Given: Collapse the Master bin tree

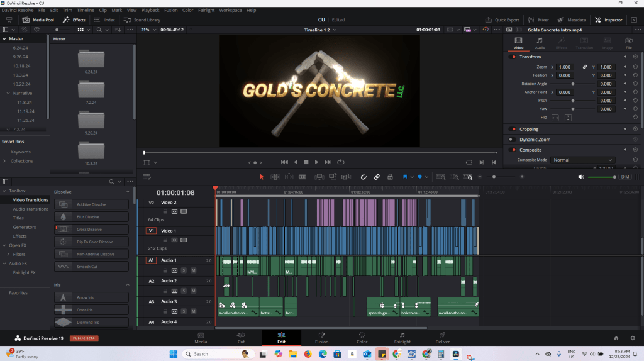Looking at the screenshot, I should point(4,38).
